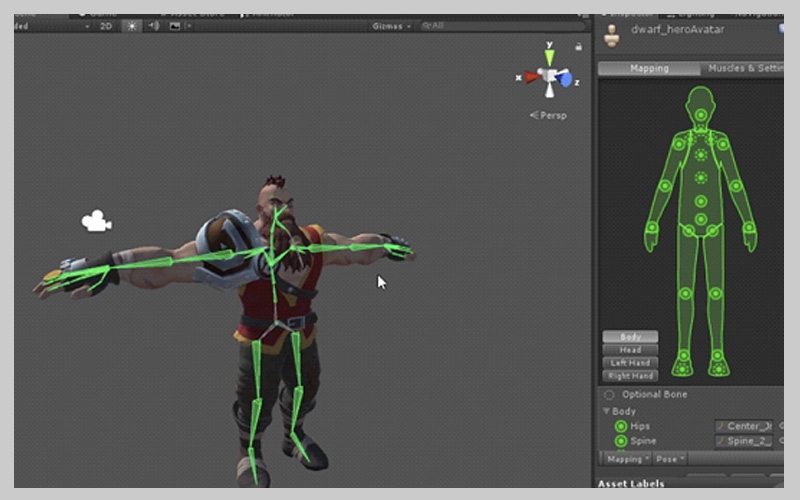Click the Left Hand button

pyautogui.click(x=630, y=363)
